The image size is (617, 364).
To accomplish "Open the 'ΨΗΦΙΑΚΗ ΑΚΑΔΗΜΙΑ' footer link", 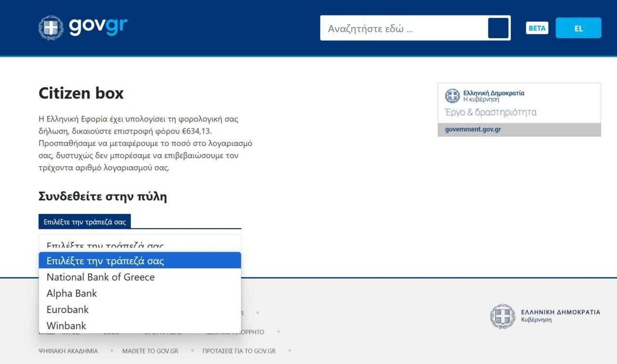I will (x=68, y=351).
